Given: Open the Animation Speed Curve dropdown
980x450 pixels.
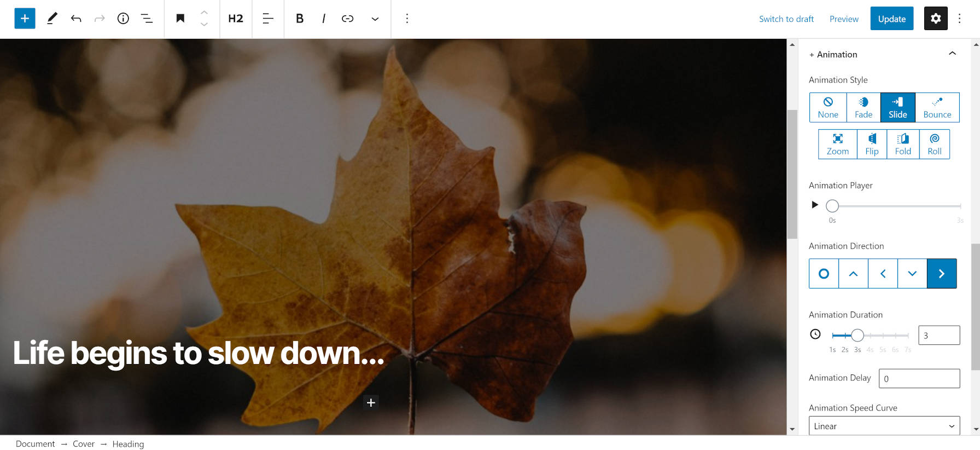Looking at the screenshot, I should click(884, 426).
